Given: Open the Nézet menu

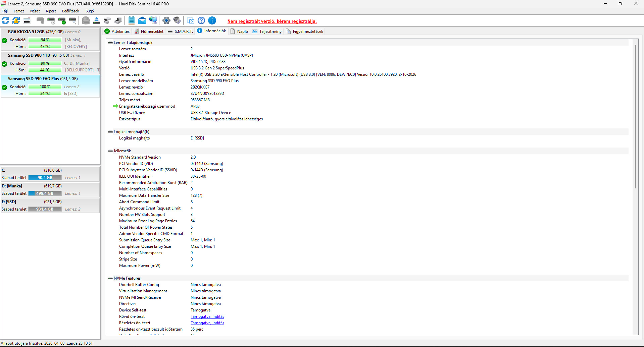Looking at the screenshot, I should click(x=35, y=11).
